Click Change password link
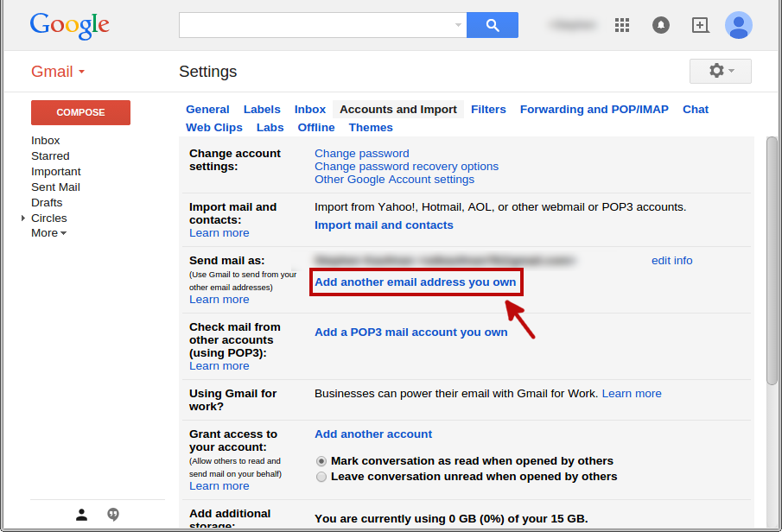This screenshot has height=532, width=782. point(361,154)
